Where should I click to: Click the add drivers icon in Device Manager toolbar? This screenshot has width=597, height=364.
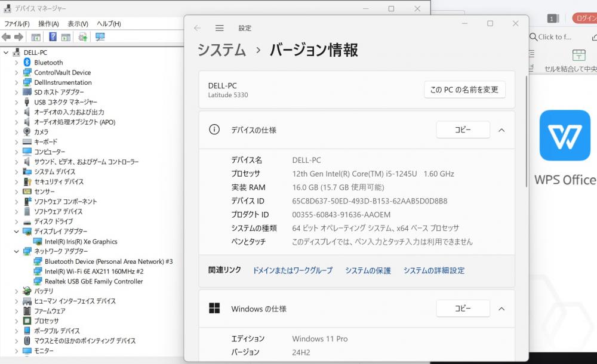point(82,37)
